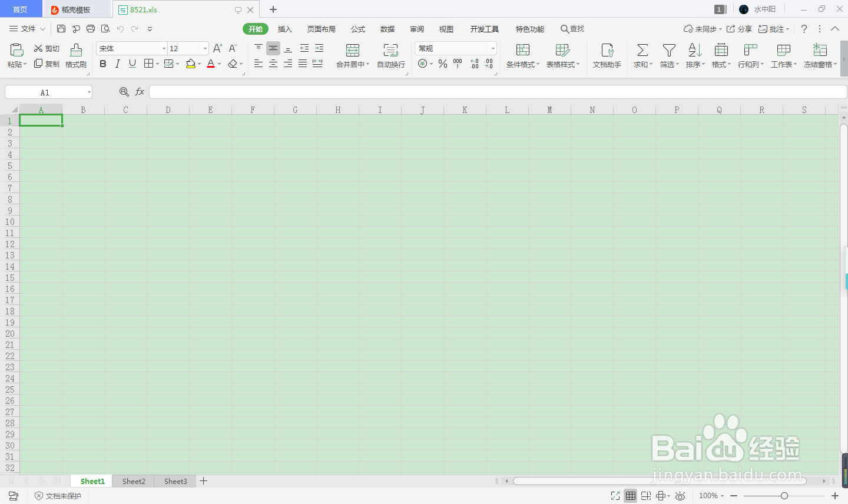Open the font size dropdown
848x504 pixels.
click(x=205, y=48)
